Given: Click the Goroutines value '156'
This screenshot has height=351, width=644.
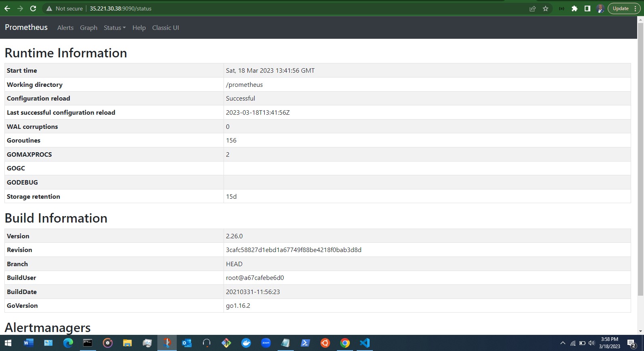Looking at the screenshot, I should coord(231,140).
